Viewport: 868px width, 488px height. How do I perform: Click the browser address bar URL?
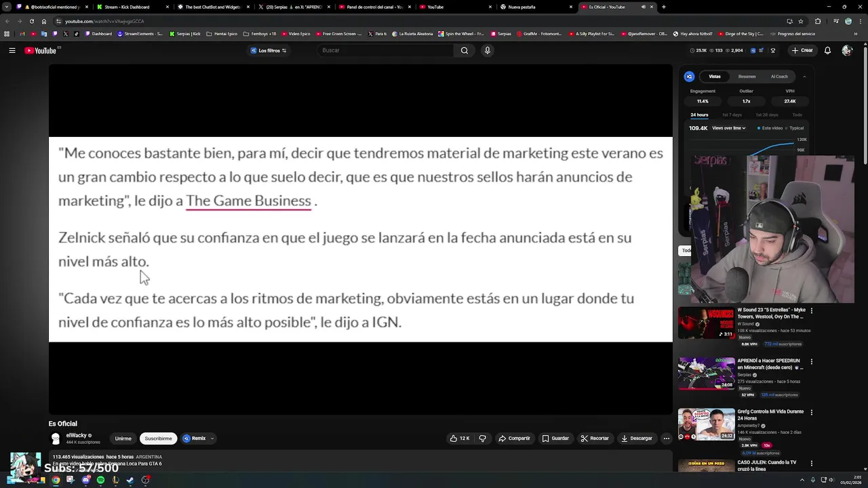coord(104,21)
